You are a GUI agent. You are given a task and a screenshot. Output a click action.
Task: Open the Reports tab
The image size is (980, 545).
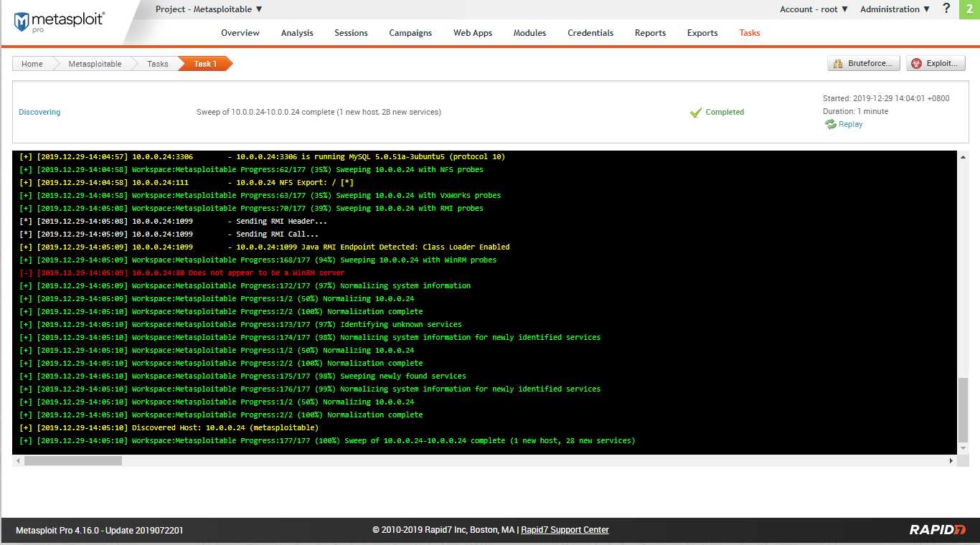point(650,33)
